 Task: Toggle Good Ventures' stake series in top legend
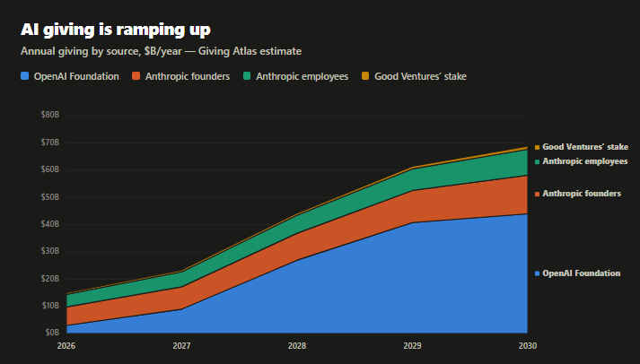414,76
